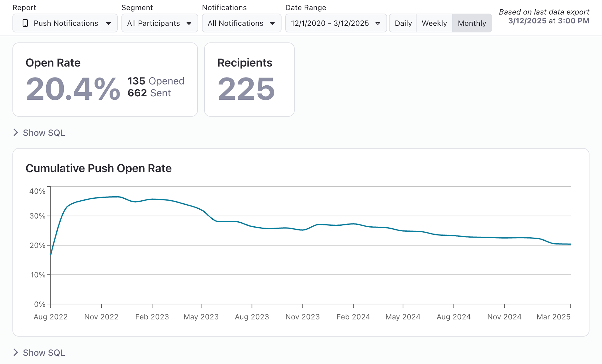Click the phone icon in Report dropdown
602x364 pixels.
pyautogui.click(x=25, y=23)
